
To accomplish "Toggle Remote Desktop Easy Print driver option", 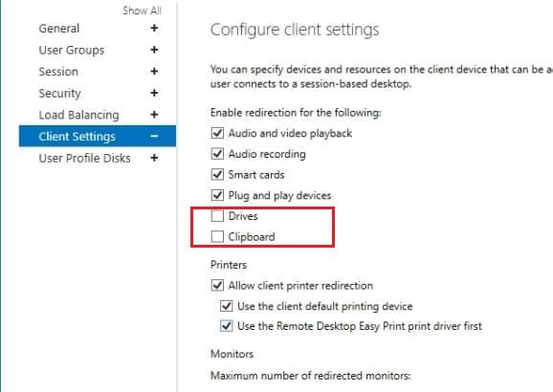I will (x=227, y=326).
